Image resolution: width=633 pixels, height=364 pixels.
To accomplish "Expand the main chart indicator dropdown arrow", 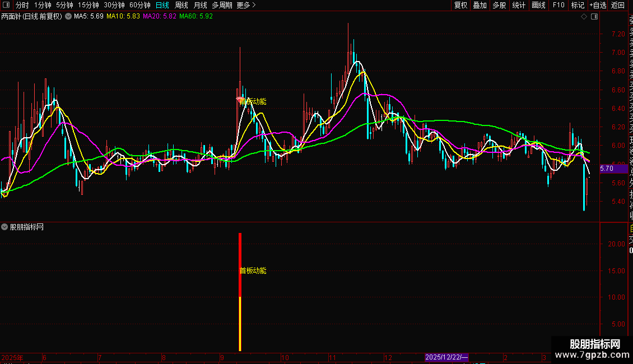I will click(x=68, y=17).
